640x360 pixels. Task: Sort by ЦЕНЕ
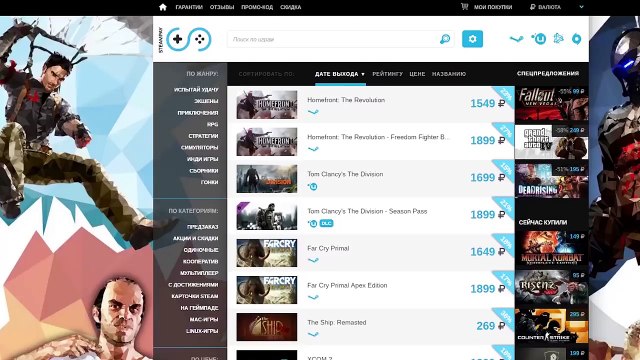[x=417, y=74]
